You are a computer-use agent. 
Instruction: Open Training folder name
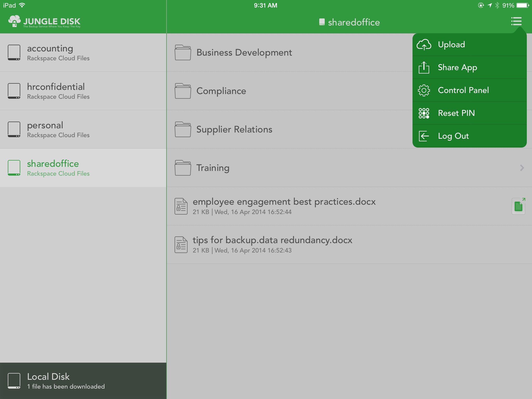213,168
